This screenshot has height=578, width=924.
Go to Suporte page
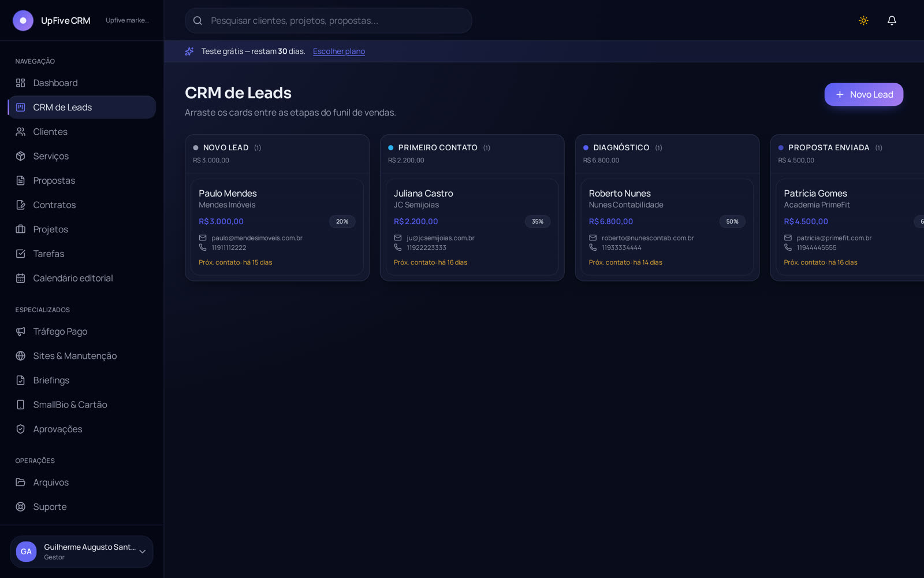pos(81,506)
